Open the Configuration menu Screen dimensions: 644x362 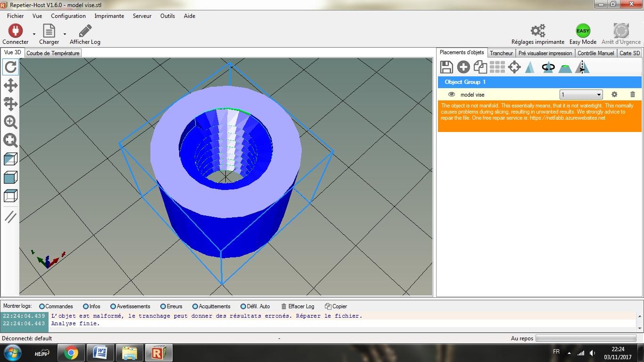click(68, 16)
